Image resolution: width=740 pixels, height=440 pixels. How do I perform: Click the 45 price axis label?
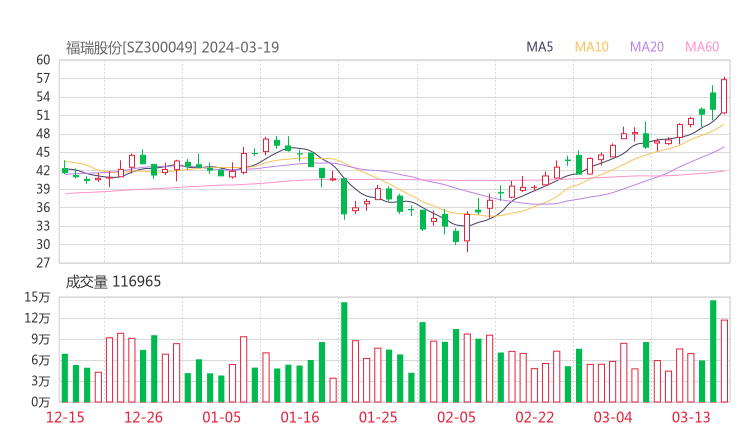coord(43,152)
